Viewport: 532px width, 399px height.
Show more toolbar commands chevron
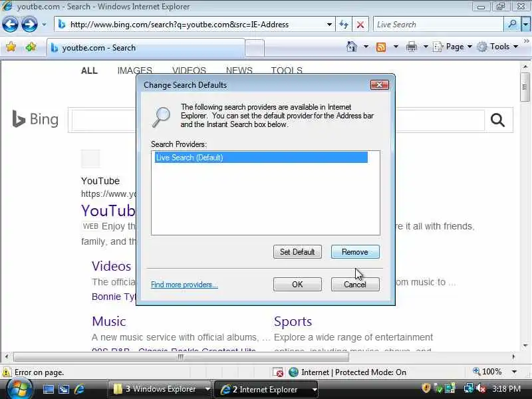pos(526,41)
